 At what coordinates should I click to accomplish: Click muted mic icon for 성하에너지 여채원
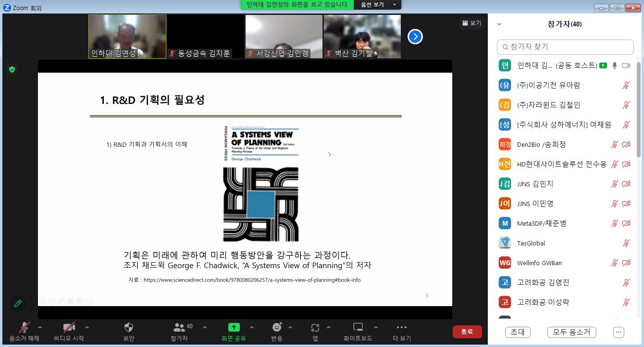point(626,125)
